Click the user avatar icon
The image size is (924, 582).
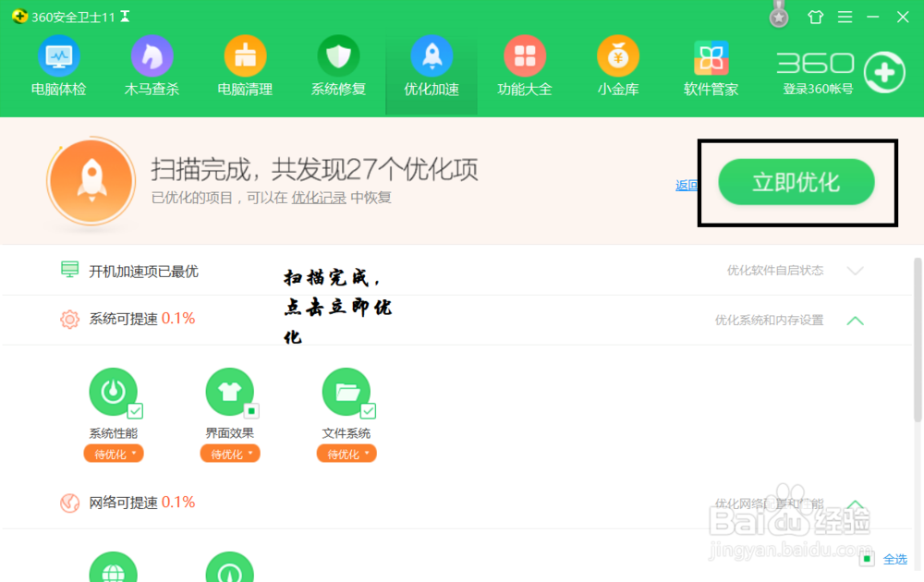[x=777, y=16]
